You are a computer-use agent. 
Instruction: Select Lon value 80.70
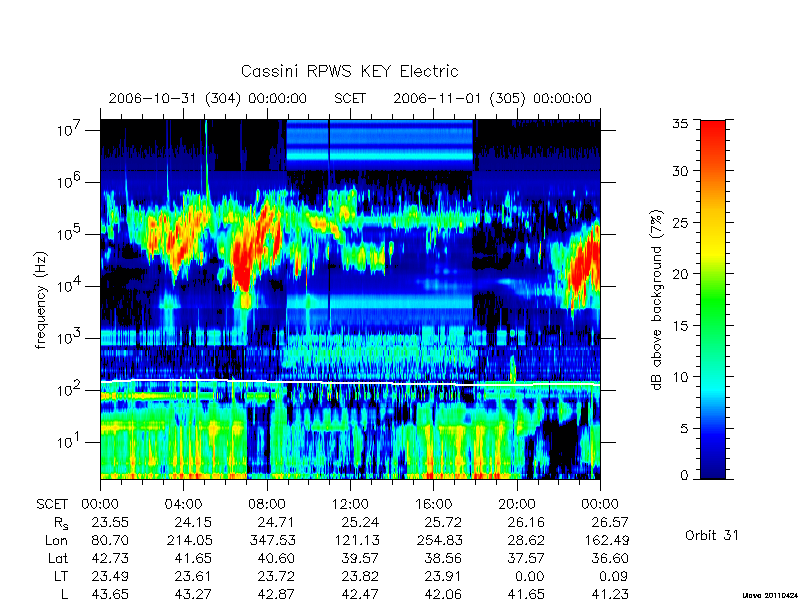pos(110,540)
